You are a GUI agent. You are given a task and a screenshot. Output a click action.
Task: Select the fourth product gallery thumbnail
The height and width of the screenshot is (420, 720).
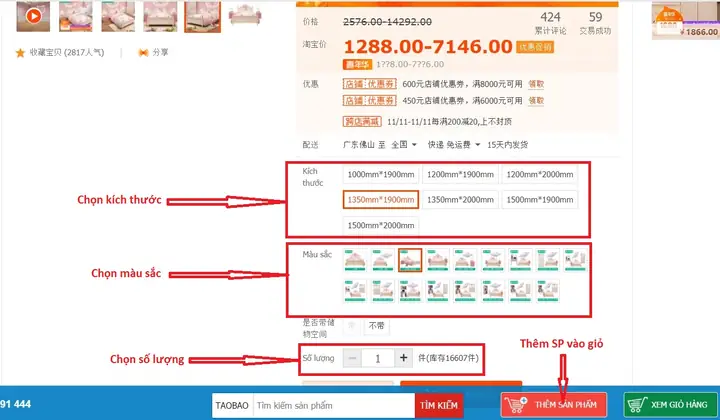[160, 17]
